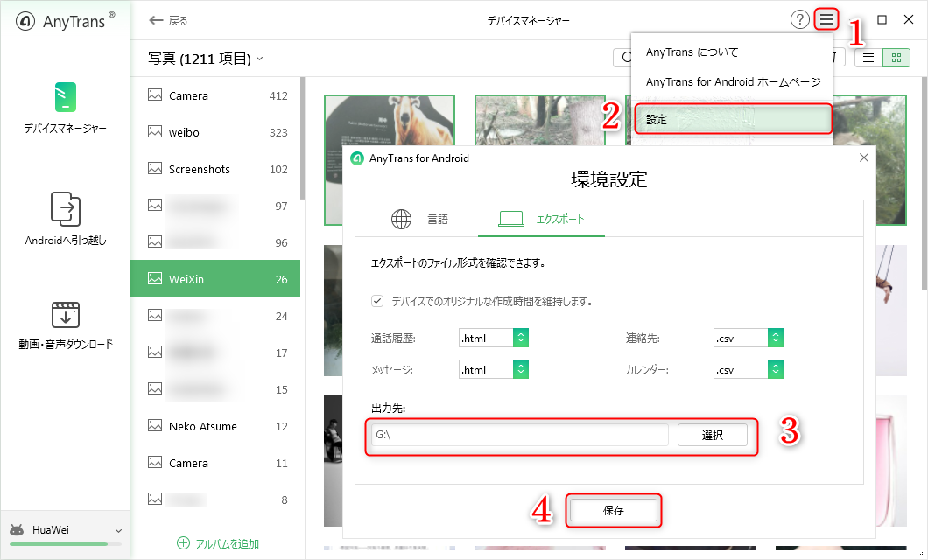The height and width of the screenshot is (560, 928).
Task: Select the WeiXin album row
Action: 215,278
